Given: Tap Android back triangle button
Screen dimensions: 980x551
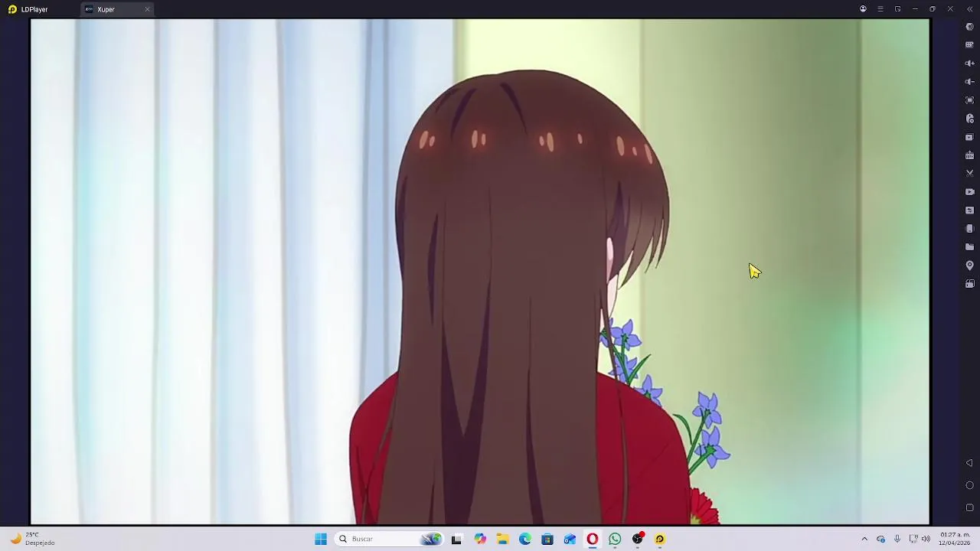Looking at the screenshot, I should 969,463.
